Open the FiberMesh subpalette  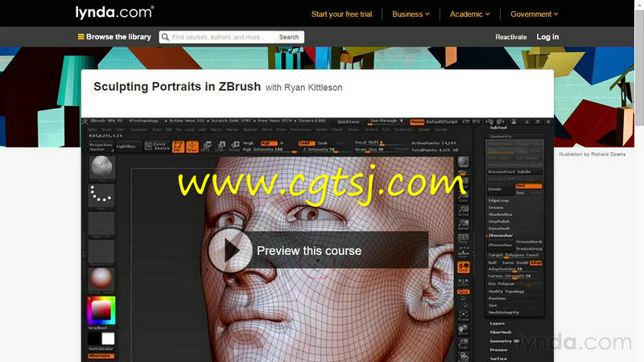click(x=500, y=332)
